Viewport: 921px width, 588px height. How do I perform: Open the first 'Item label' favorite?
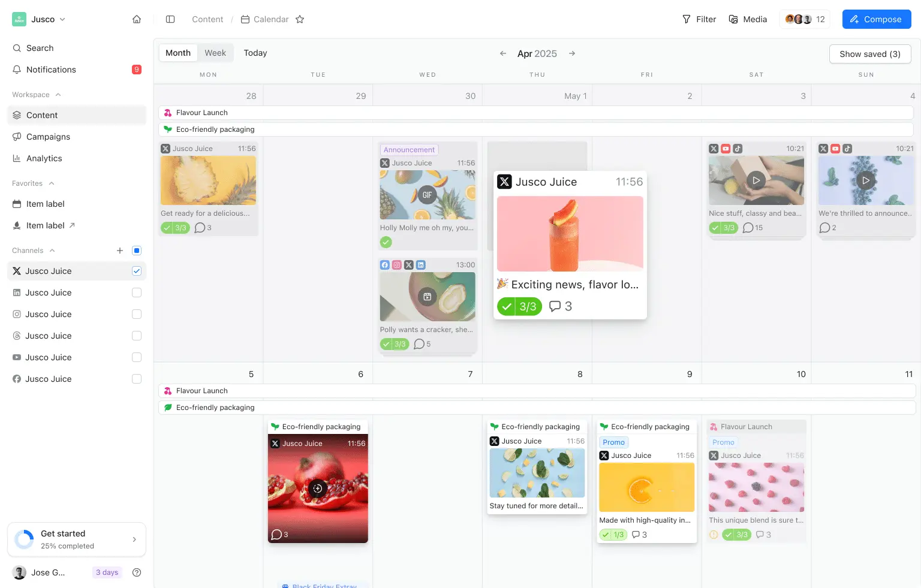(x=77, y=204)
